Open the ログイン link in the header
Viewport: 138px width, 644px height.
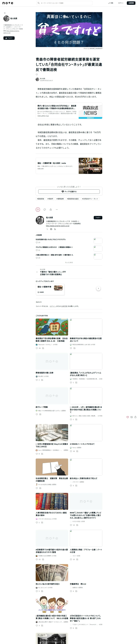tap(121, 3)
